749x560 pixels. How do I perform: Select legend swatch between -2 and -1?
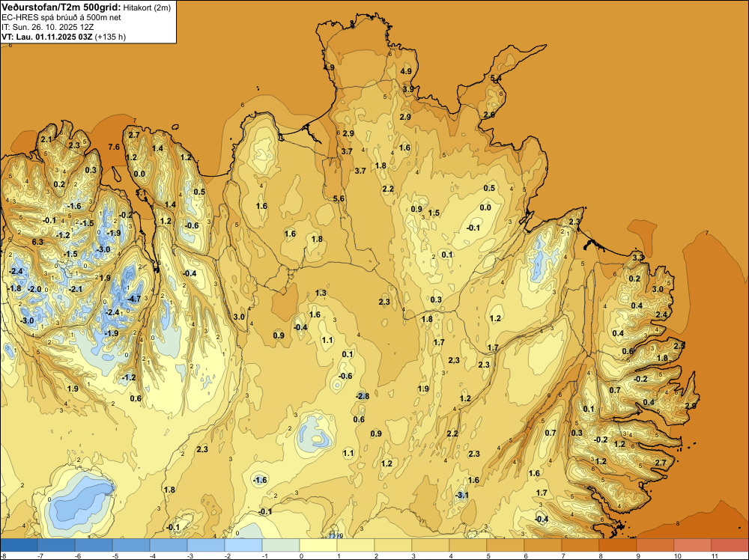pos(243,545)
